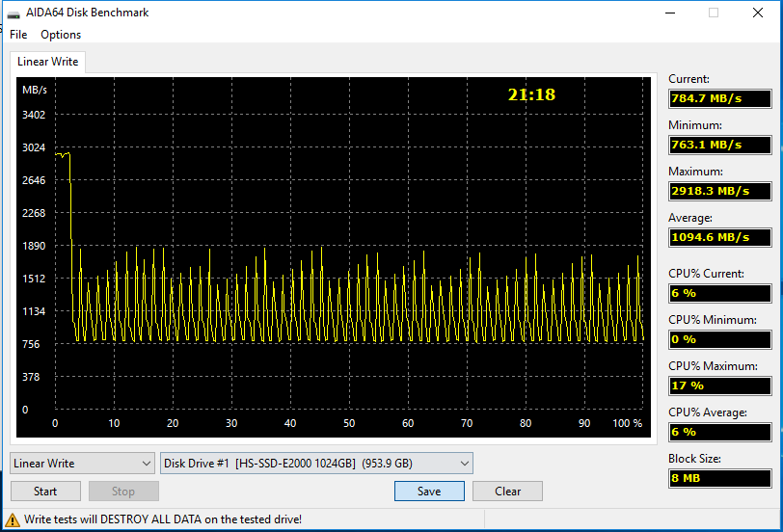
Task: Open the Options menu
Action: [x=61, y=35]
